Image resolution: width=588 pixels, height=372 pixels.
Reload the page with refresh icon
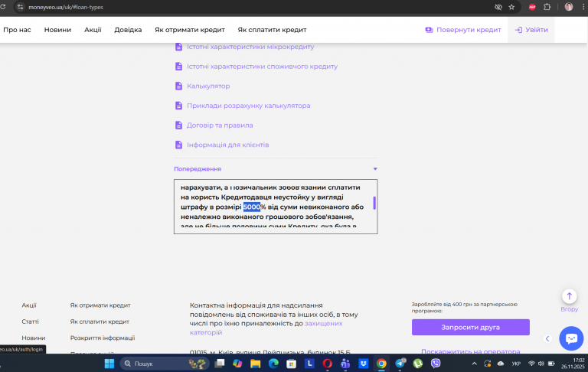[x=3, y=7]
